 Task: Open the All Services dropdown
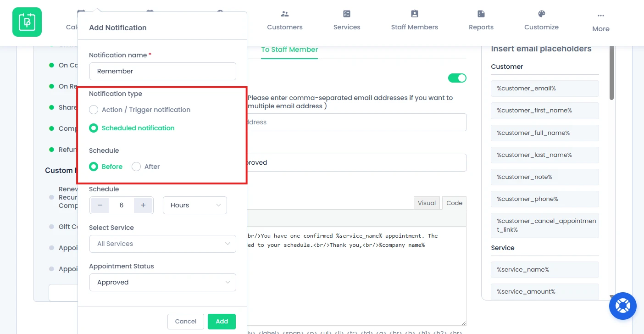click(163, 244)
